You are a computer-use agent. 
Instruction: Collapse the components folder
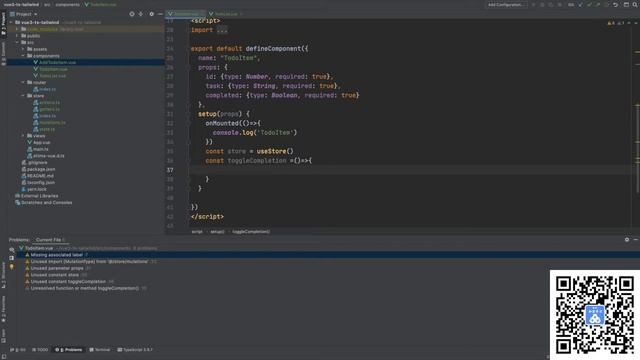point(23,56)
